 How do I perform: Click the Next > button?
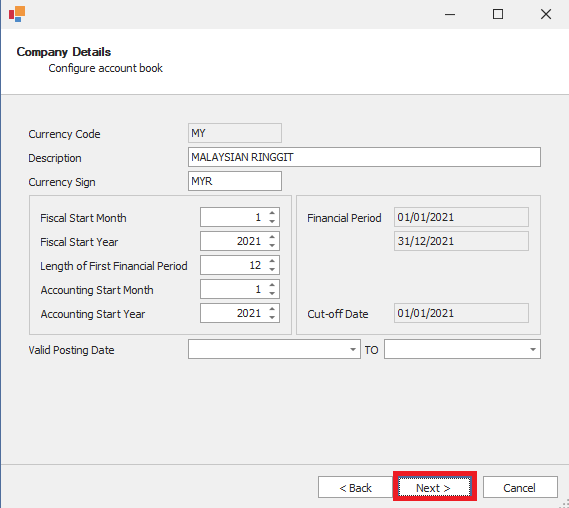434,487
